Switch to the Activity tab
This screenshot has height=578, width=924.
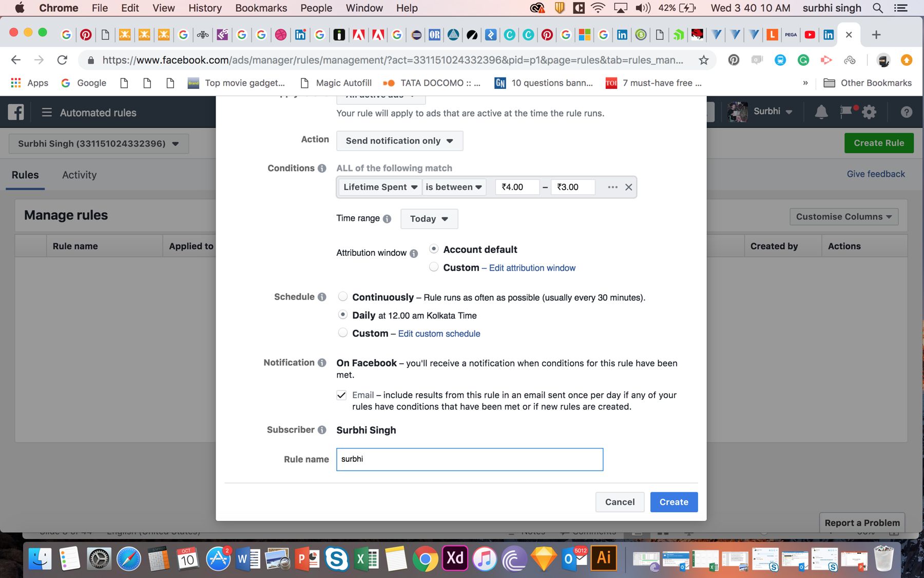coord(79,175)
